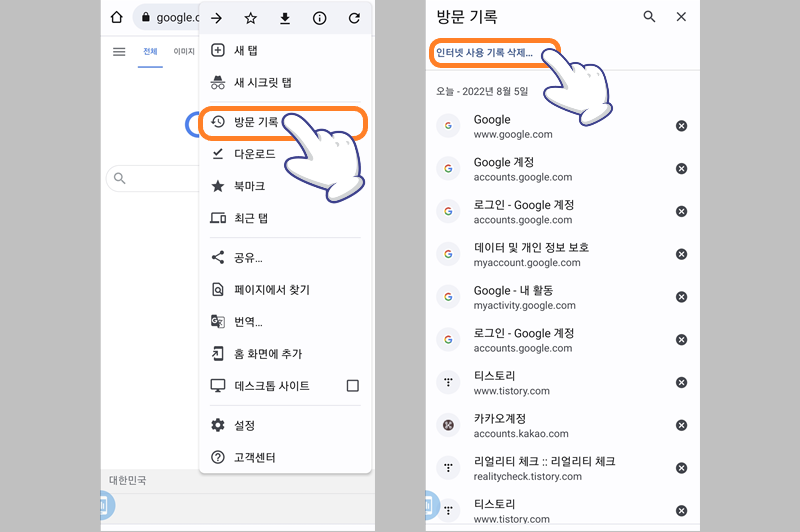
Task: Open 새 시크릿 탭 menu item
Action: point(285,82)
